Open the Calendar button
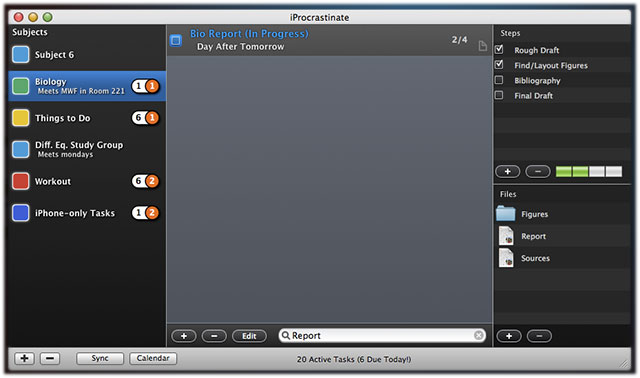Image resolution: width=640 pixels, height=378 pixels. (x=153, y=358)
